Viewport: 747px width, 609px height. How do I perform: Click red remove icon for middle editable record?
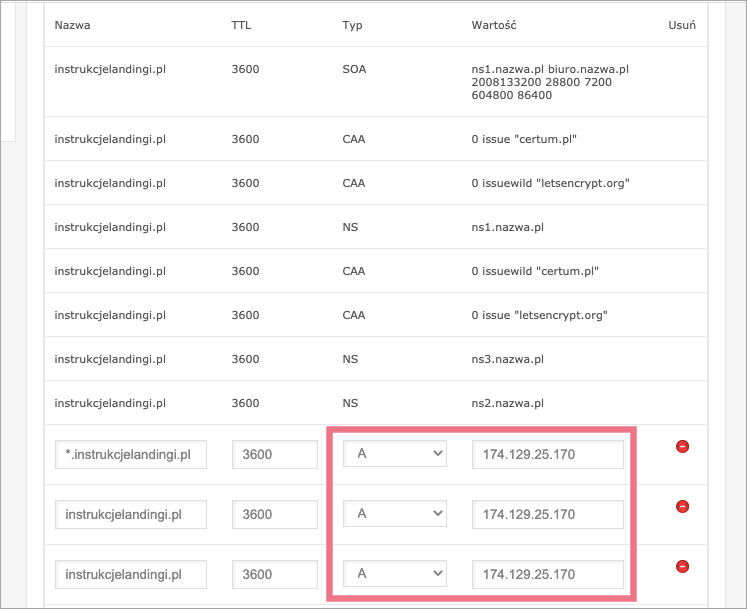[x=683, y=507]
